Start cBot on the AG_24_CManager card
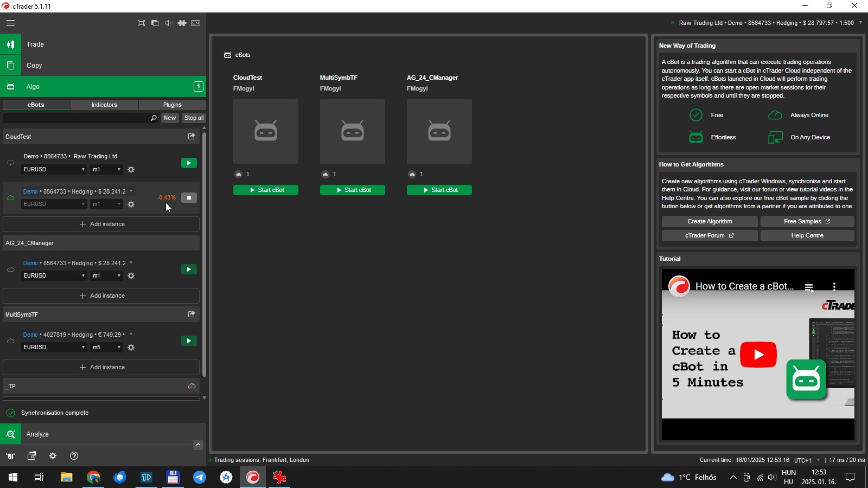 coord(439,190)
